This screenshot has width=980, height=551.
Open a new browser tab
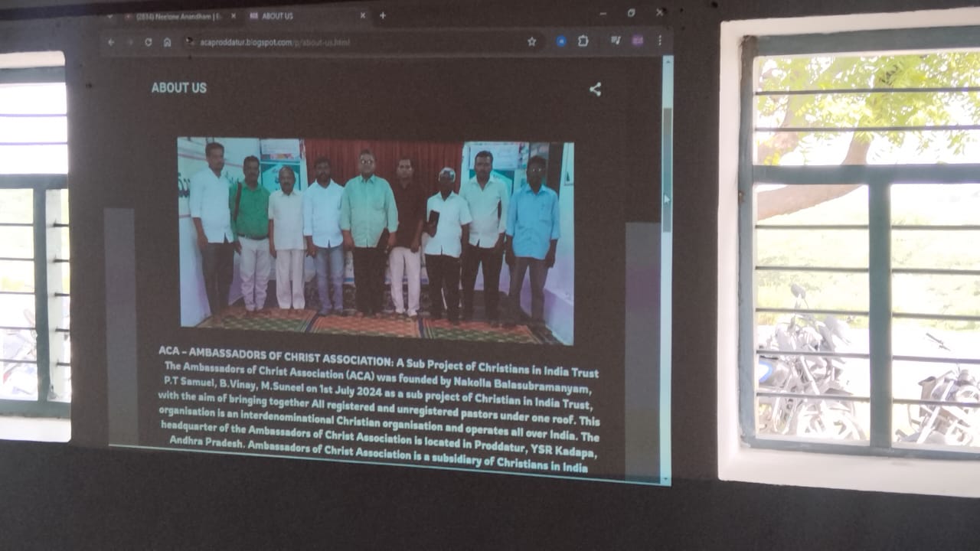[382, 15]
